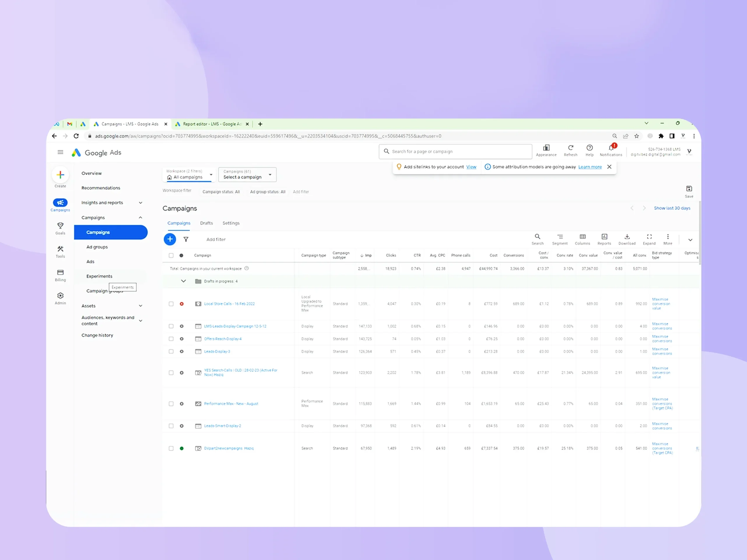Open the Select a campaign dropdown
Viewport: 747px width, 560px height.
[247, 174]
